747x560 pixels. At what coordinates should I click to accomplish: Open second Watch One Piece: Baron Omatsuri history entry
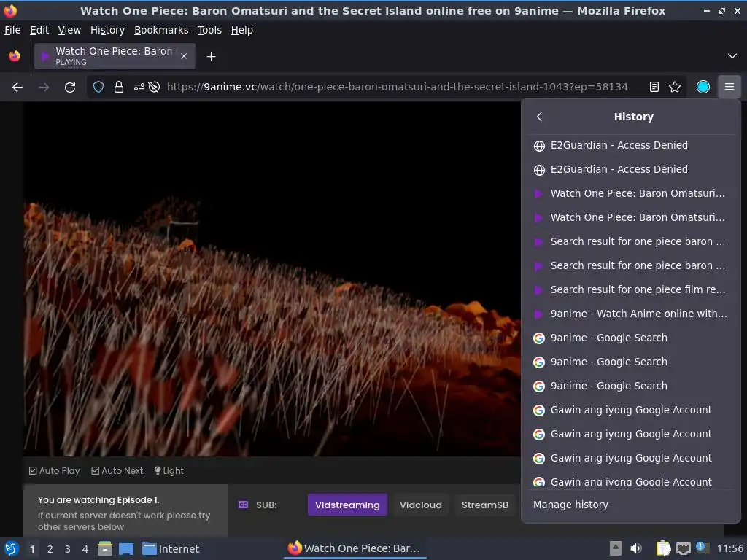click(x=631, y=217)
